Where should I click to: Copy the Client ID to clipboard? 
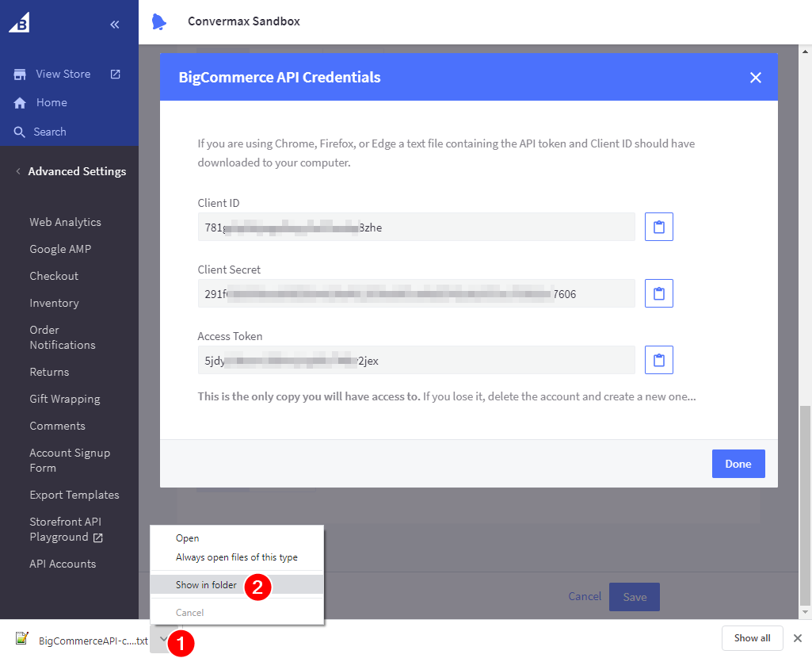pyautogui.click(x=659, y=227)
